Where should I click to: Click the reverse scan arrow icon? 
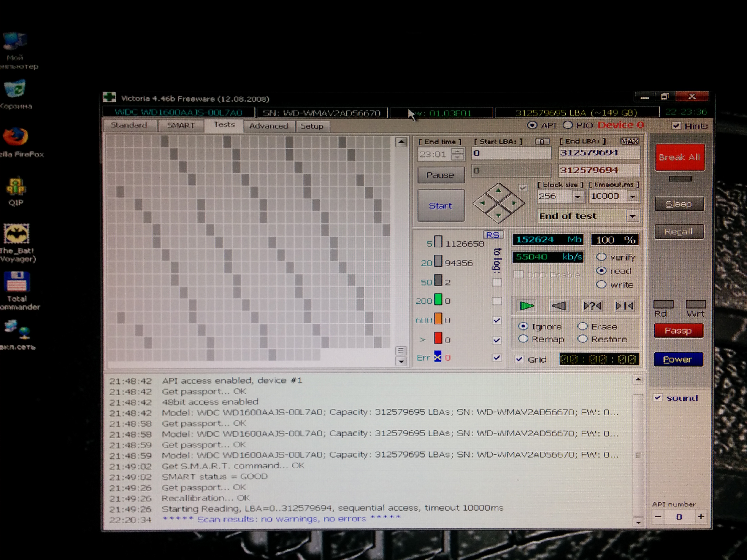point(559,306)
